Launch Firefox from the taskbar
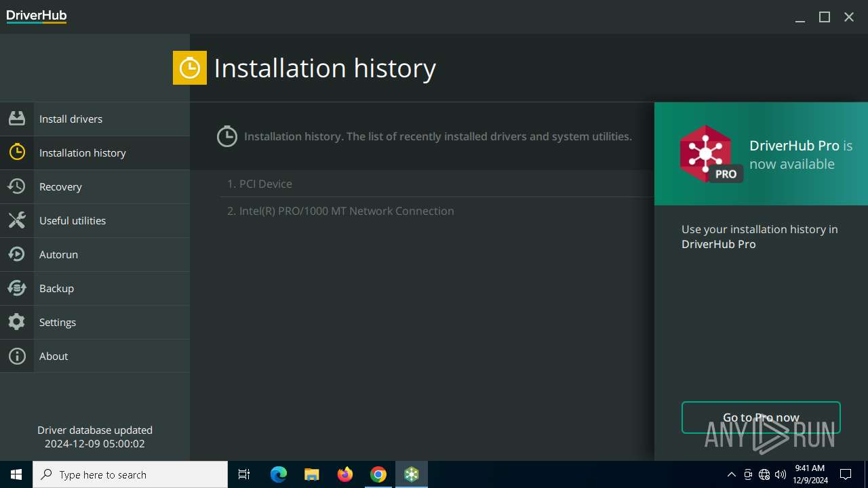Viewport: 868px width, 488px height. tap(345, 474)
